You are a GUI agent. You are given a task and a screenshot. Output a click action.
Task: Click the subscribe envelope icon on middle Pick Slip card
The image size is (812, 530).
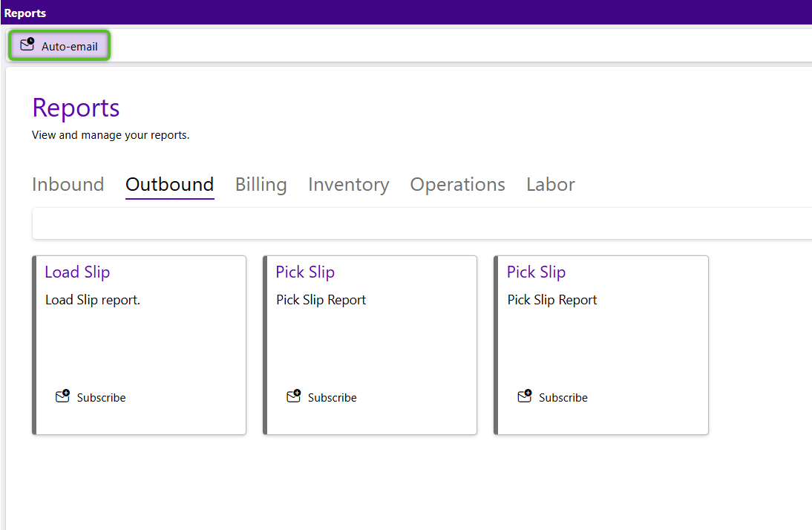[x=294, y=396]
